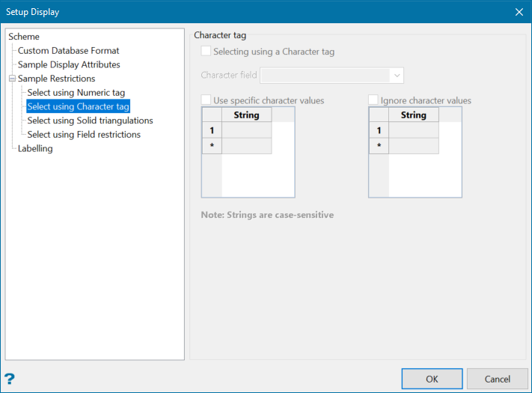The image size is (532, 393).
Task: Open the Character field dropdown
Action: click(397, 75)
